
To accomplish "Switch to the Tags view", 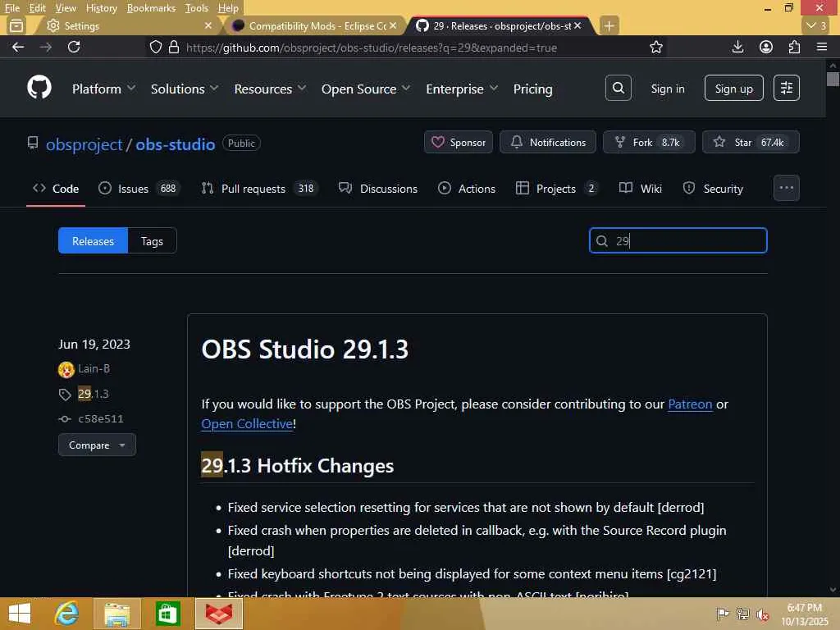I will pos(152,241).
